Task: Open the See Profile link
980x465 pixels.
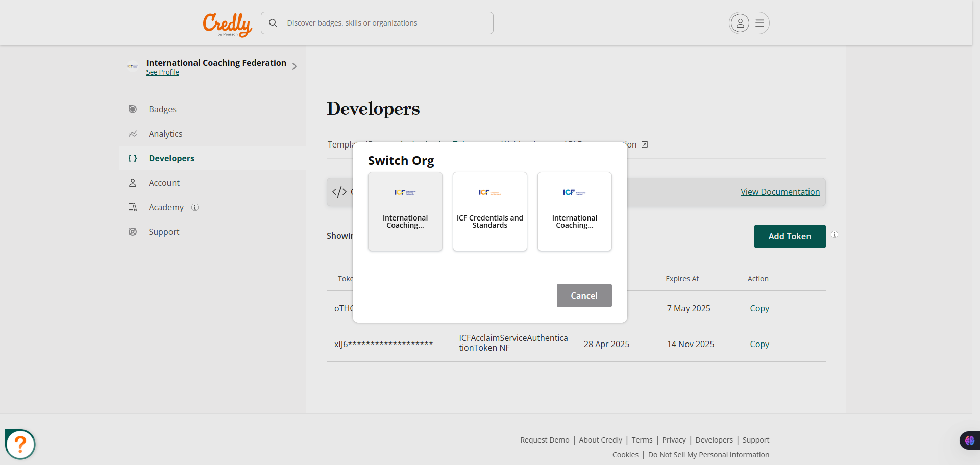Action: point(163,72)
